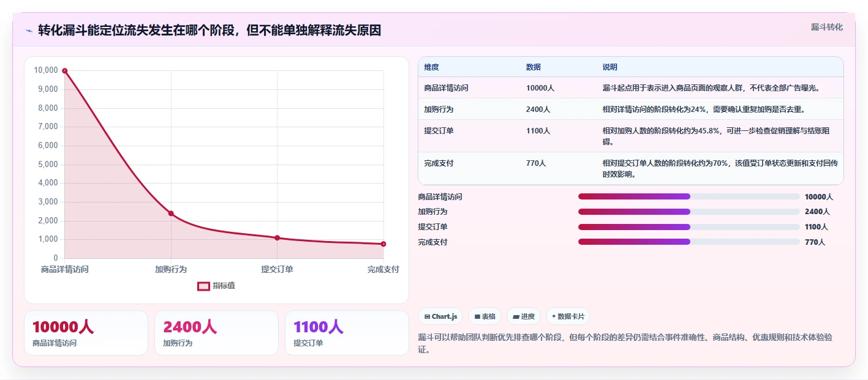
Task: Click the 10,000 y-axis tick label
Action: [x=46, y=70]
